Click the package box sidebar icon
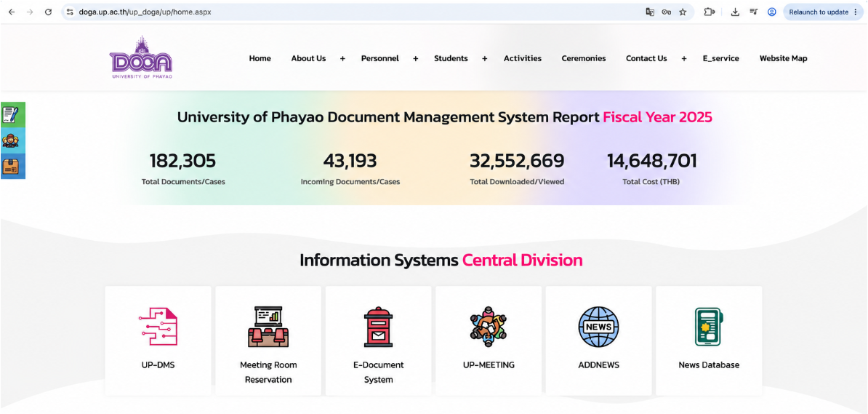The height and width of the screenshot is (414, 868). click(12, 167)
